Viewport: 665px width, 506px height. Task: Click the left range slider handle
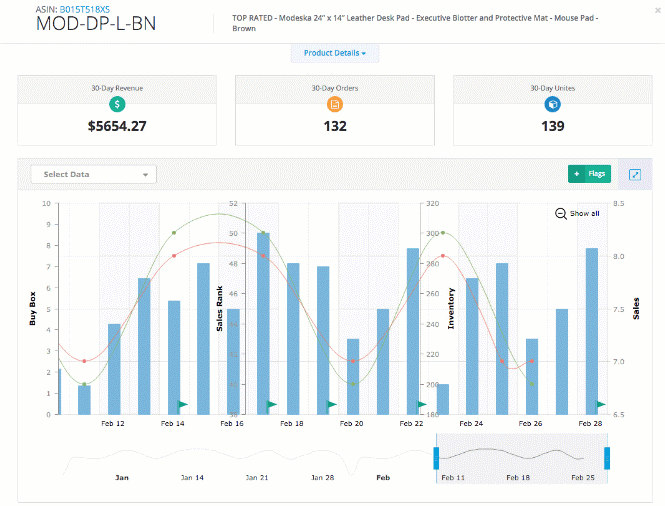(x=436, y=458)
